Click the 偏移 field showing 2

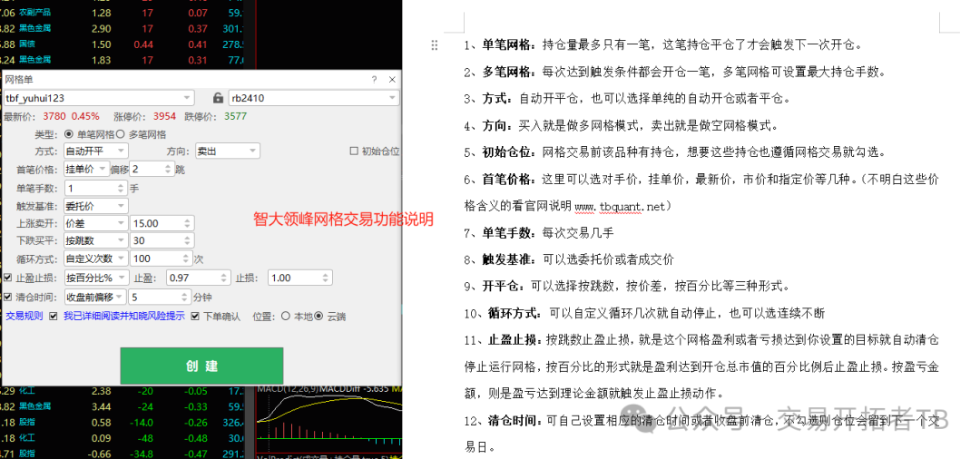click(152, 170)
